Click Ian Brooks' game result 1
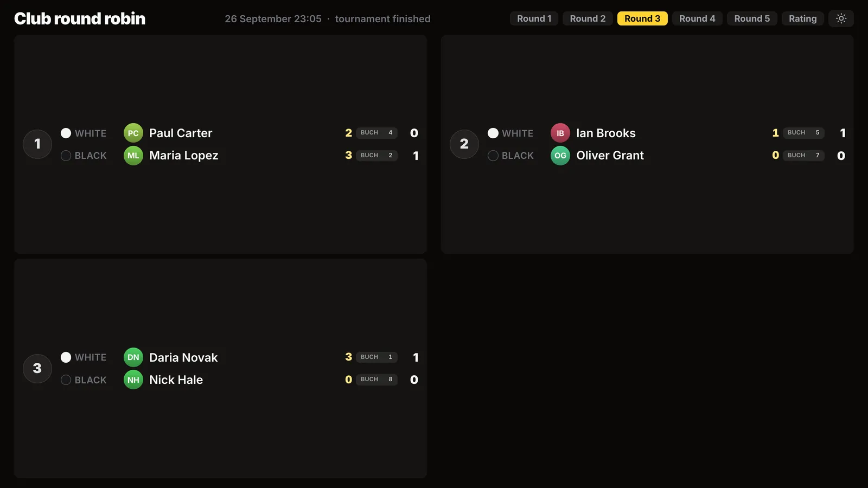Image resolution: width=868 pixels, height=488 pixels. click(843, 133)
